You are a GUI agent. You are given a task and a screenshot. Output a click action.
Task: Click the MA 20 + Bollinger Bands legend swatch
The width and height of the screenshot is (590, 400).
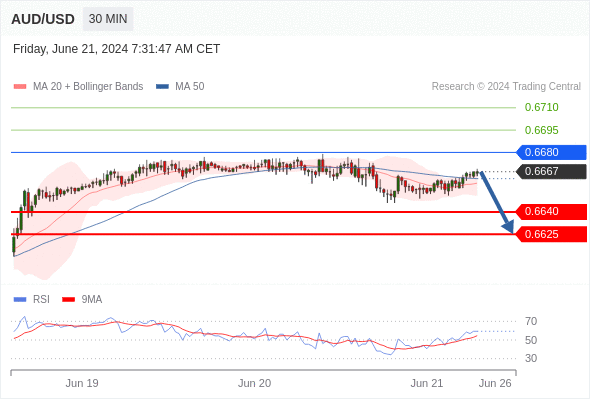point(20,87)
